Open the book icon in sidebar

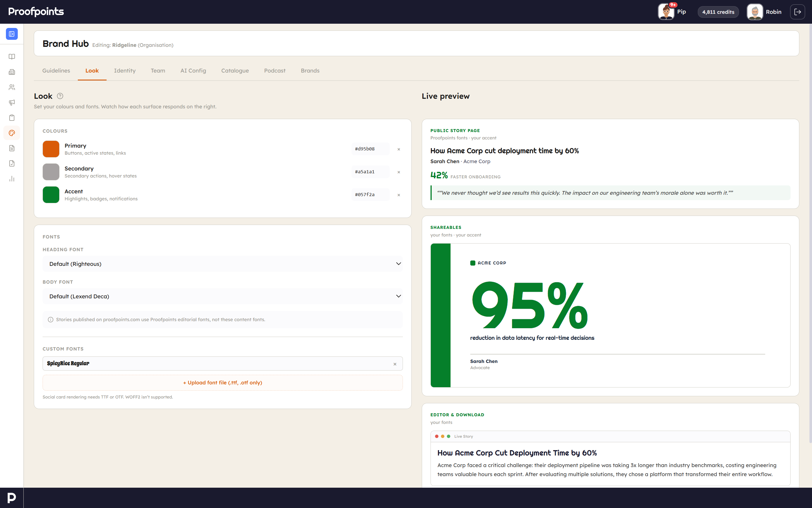[12, 57]
